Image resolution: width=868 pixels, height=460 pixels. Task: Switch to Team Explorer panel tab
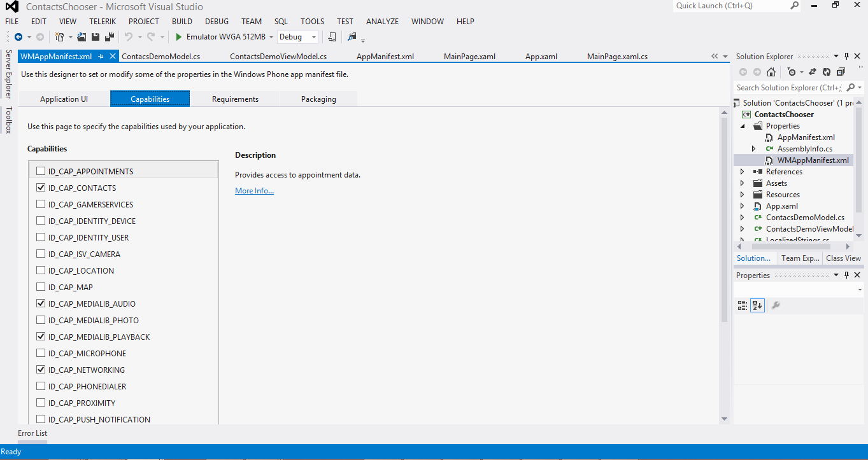pyautogui.click(x=800, y=258)
